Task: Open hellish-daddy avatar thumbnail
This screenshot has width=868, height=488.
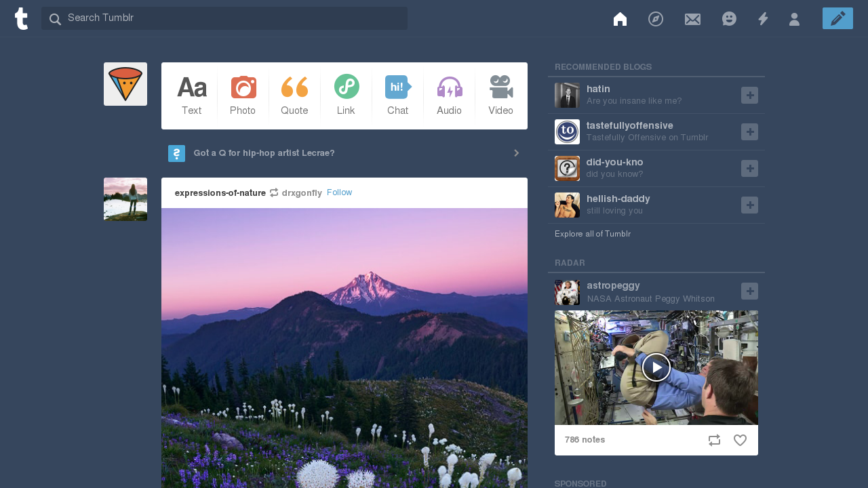Action: 567,205
